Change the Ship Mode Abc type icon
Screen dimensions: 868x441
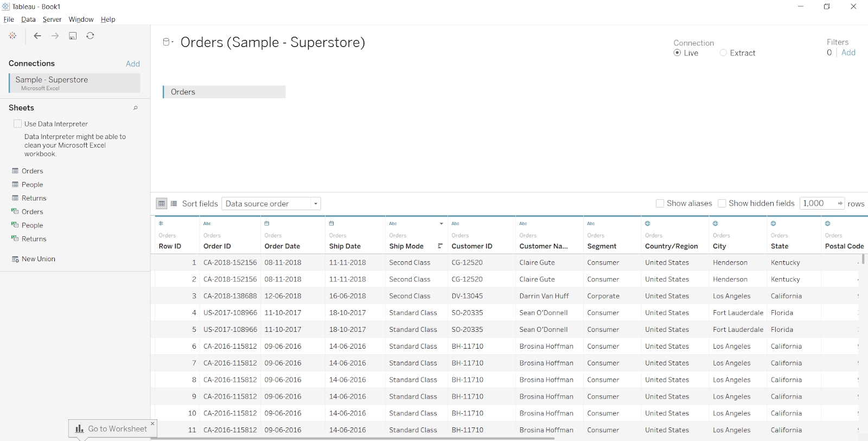(x=393, y=223)
